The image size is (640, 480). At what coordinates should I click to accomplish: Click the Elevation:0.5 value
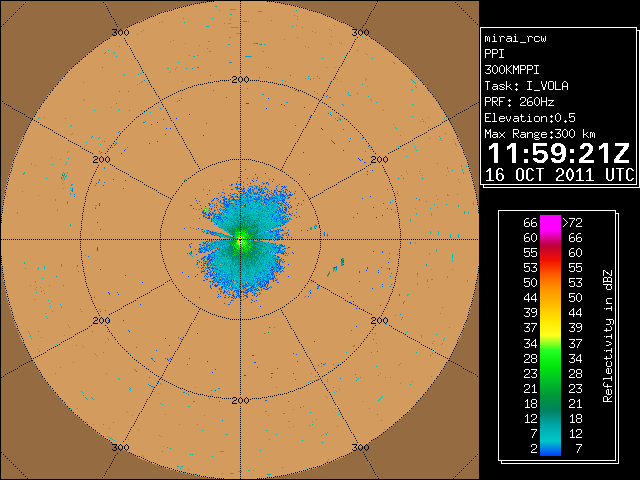click(530, 118)
